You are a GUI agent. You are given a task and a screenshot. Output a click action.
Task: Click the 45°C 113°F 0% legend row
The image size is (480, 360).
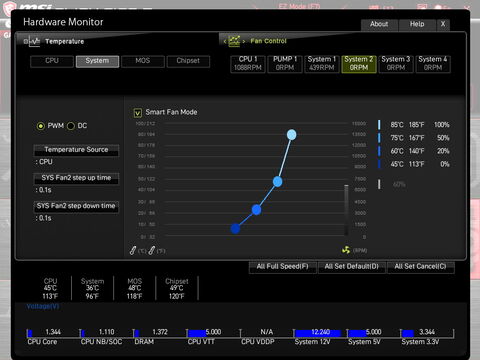tap(414, 164)
